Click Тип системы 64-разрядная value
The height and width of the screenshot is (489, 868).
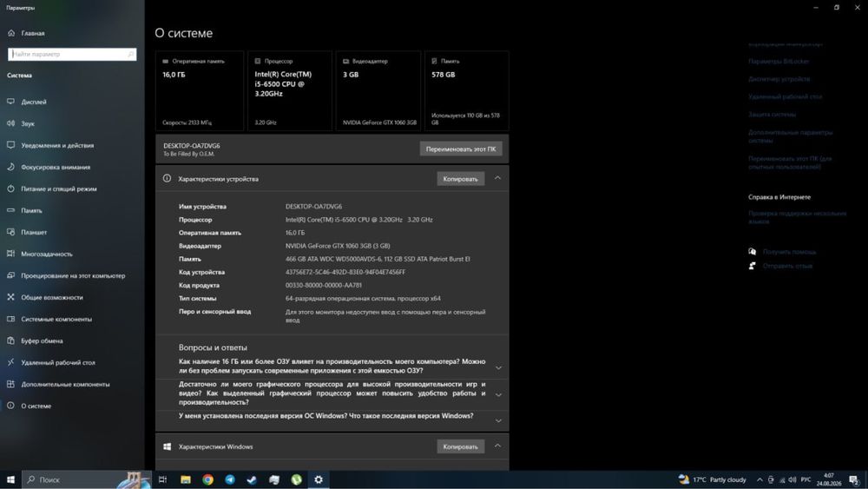363,299
